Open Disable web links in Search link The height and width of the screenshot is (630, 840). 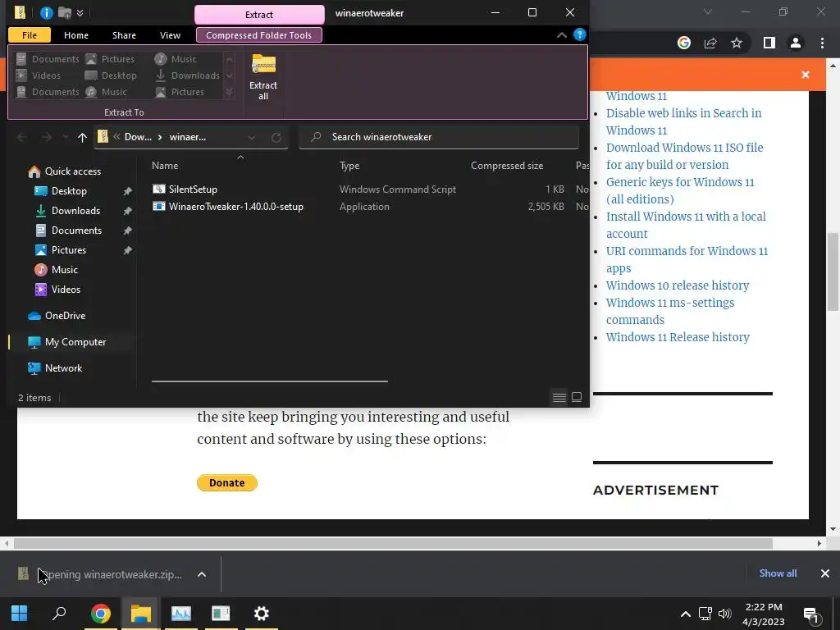(683, 121)
